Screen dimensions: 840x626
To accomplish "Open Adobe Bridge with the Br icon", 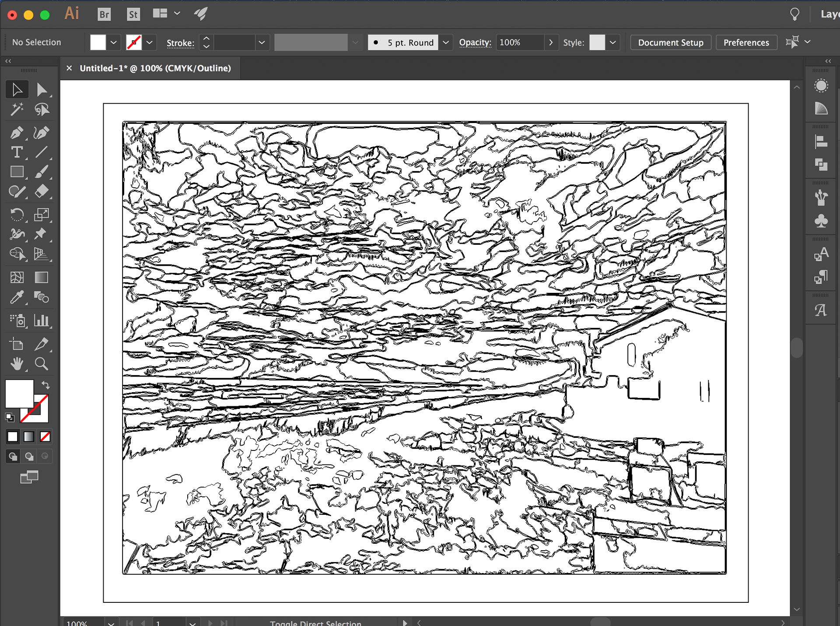I will pos(104,14).
